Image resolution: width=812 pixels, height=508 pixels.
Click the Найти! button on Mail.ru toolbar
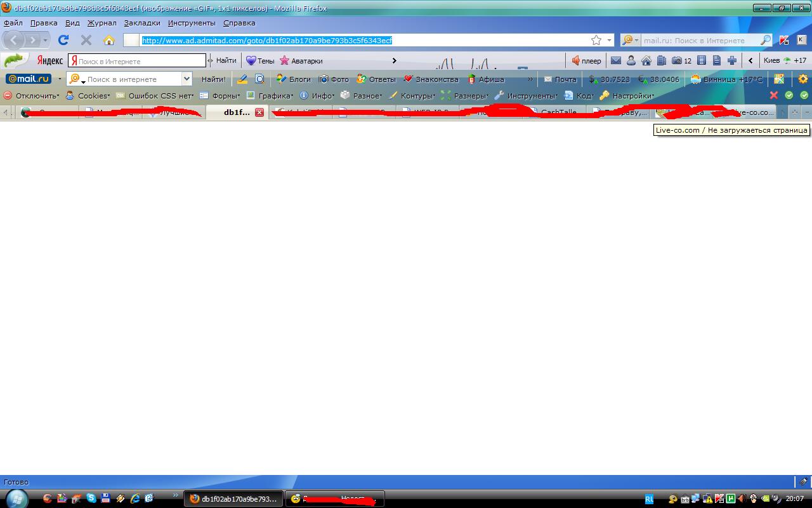213,79
